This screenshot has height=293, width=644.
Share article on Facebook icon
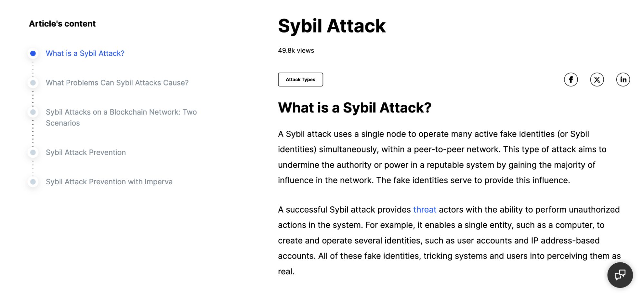(x=571, y=80)
